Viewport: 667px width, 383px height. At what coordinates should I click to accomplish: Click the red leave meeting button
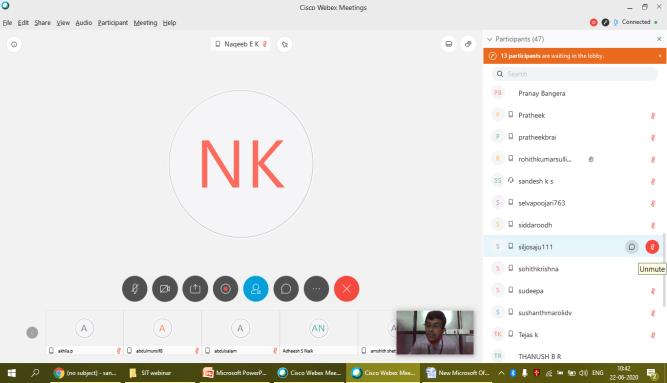(x=347, y=289)
